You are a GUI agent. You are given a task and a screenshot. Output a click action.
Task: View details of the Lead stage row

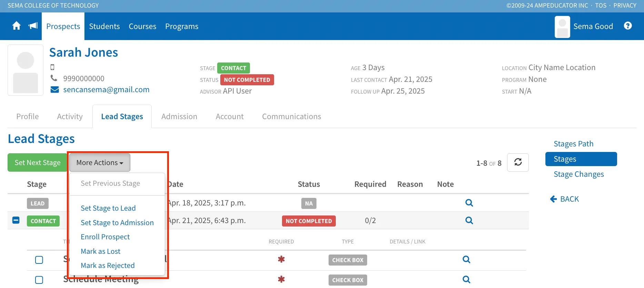[469, 203]
